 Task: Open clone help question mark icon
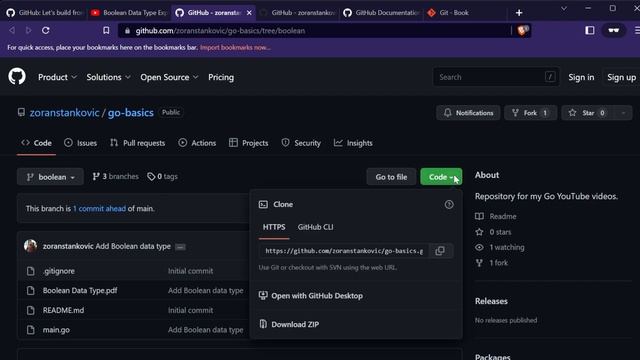(x=449, y=204)
